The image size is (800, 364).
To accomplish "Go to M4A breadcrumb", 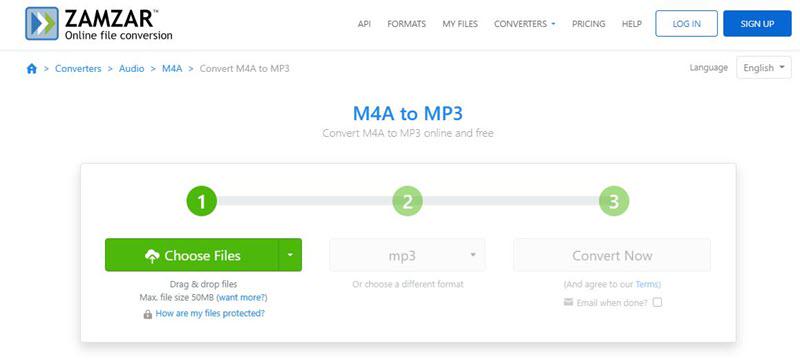I will [172, 68].
